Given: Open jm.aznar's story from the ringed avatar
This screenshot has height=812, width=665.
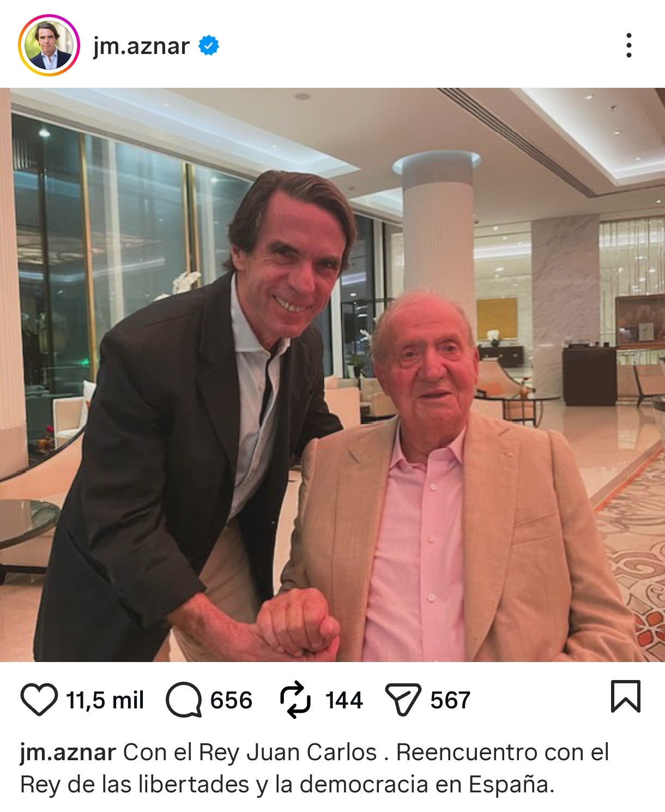Looking at the screenshot, I should point(49,45).
